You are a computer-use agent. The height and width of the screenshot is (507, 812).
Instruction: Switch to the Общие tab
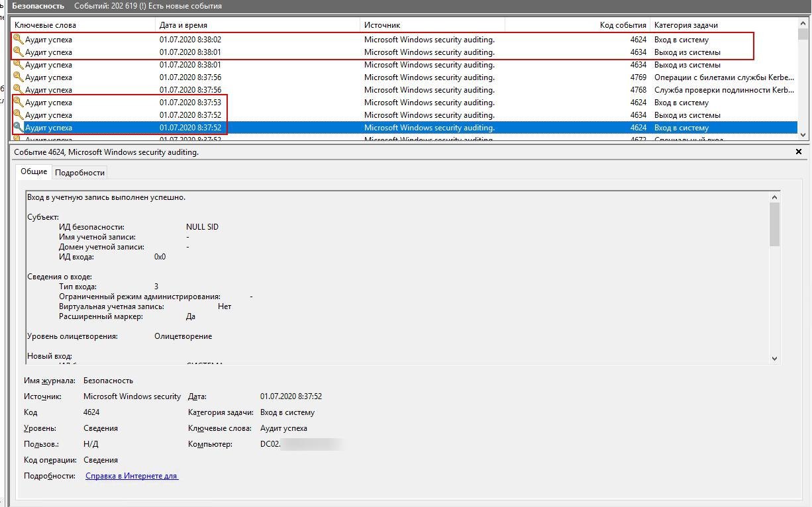(34, 171)
